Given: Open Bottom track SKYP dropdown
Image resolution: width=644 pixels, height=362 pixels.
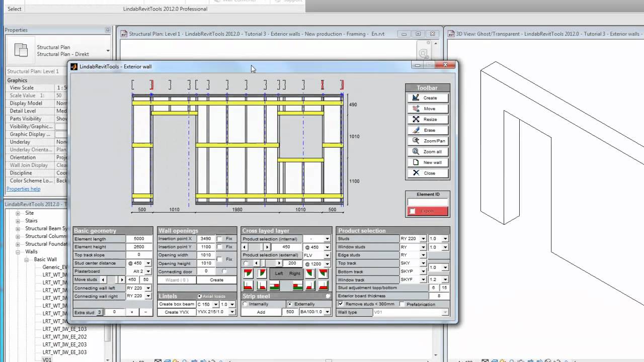Looking at the screenshot, I should point(423,271).
